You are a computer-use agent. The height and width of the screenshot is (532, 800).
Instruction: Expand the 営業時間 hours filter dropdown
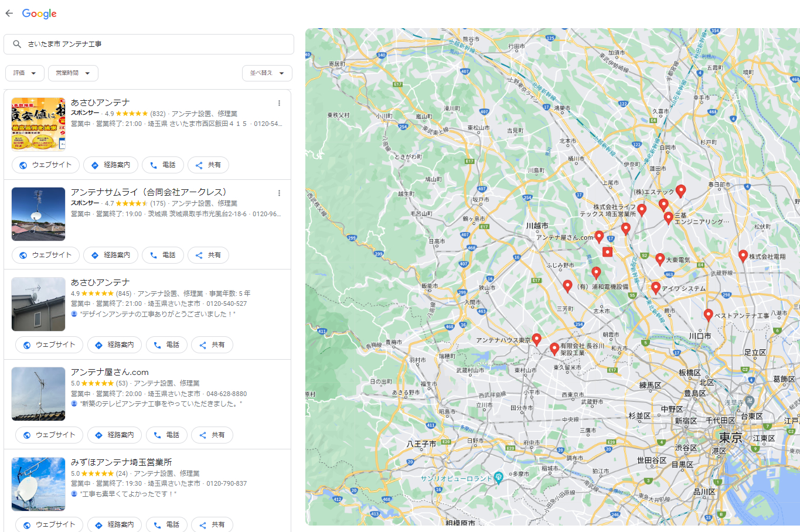[73, 73]
